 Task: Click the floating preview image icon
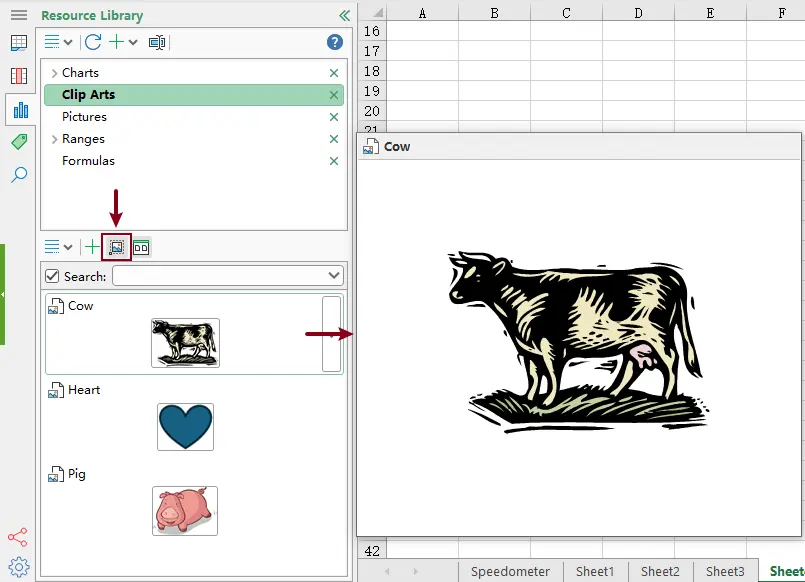(x=116, y=247)
